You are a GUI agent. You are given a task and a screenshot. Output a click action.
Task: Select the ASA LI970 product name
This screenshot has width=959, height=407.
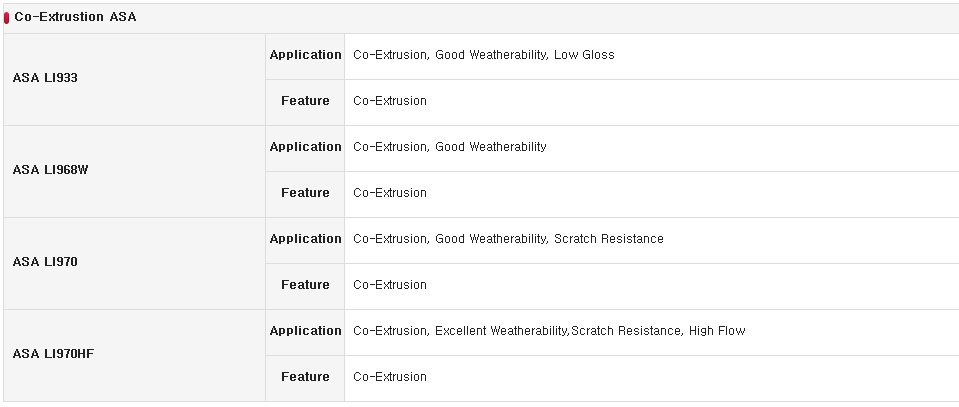point(45,261)
